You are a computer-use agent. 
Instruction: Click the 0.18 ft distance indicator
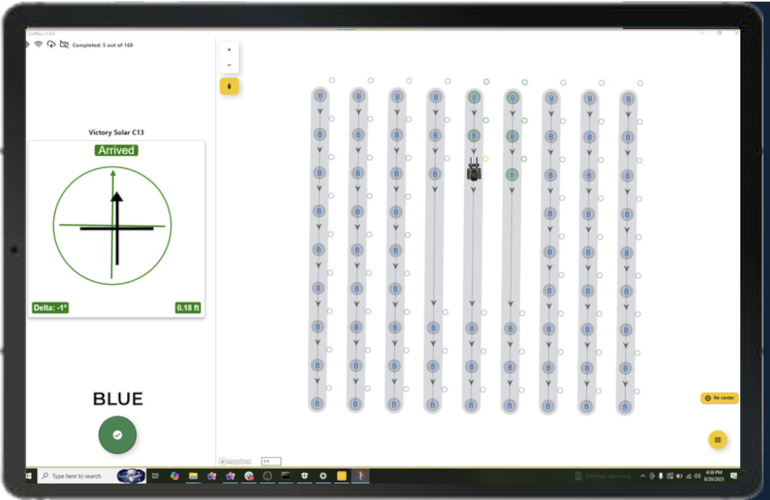tap(188, 308)
